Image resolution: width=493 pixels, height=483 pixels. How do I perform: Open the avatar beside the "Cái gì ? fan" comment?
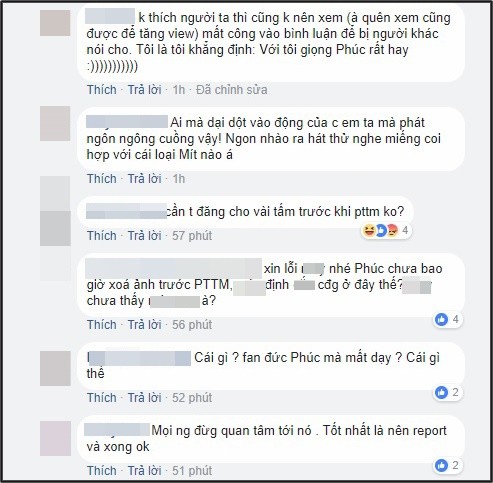tap(55, 368)
